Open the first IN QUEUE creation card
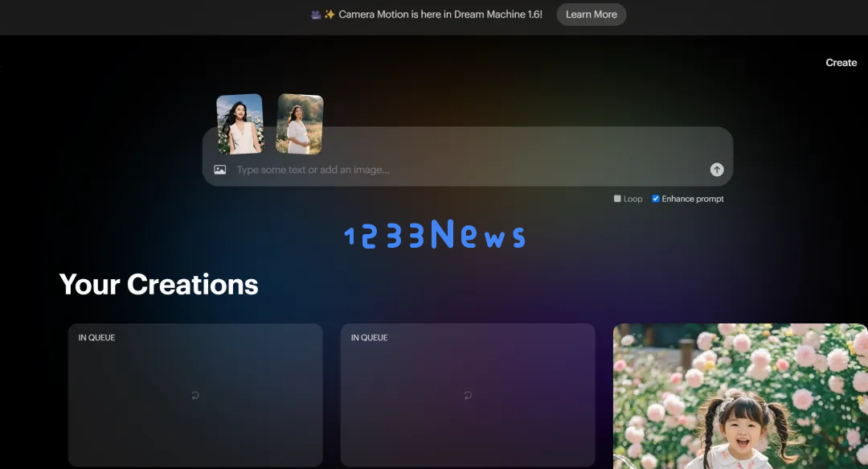 coord(195,395)
